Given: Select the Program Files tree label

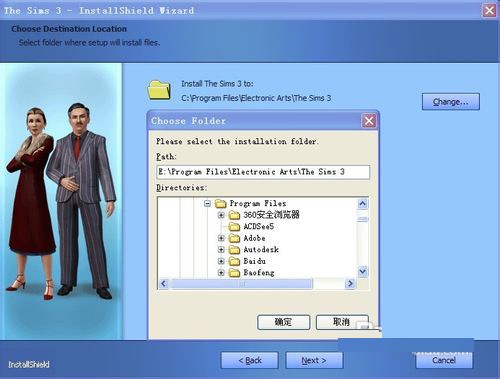Looking at the screenshot, I should pos(258,203).
